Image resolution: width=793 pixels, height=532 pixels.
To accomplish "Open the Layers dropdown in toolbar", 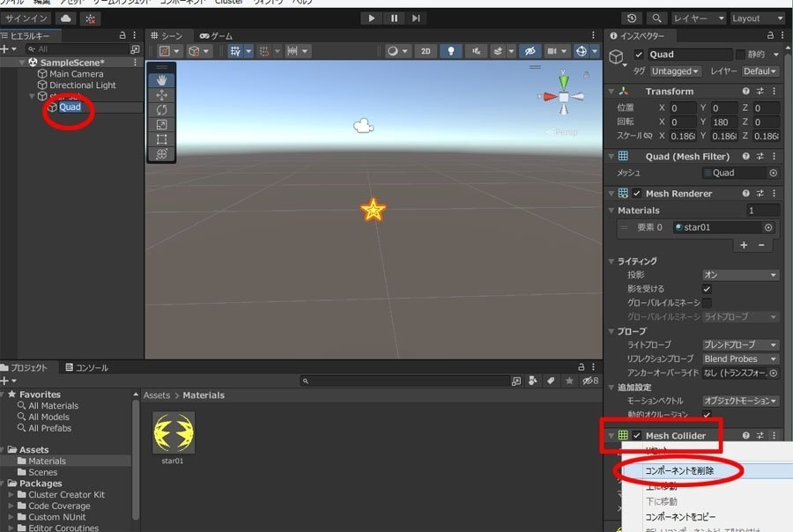I will (699, 18).
